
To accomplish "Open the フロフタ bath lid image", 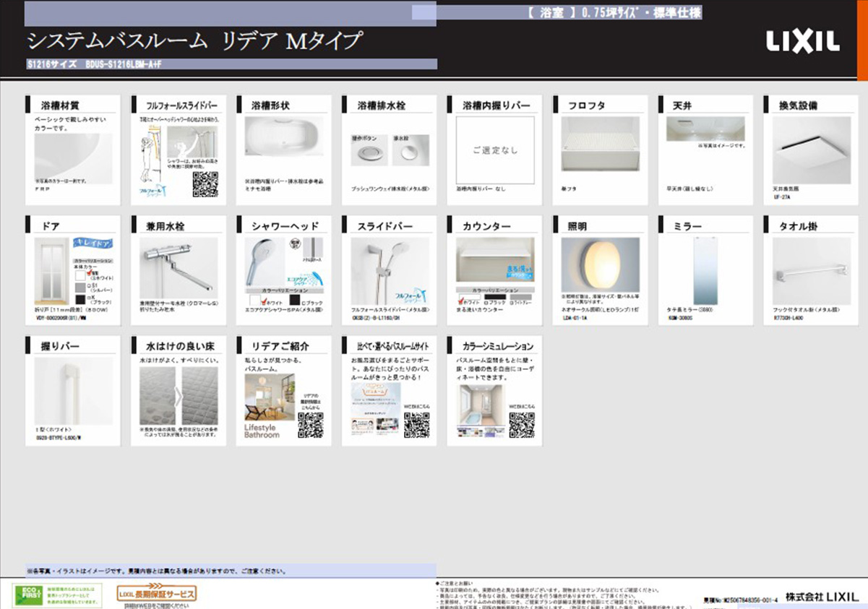I will tap(601, 144).
